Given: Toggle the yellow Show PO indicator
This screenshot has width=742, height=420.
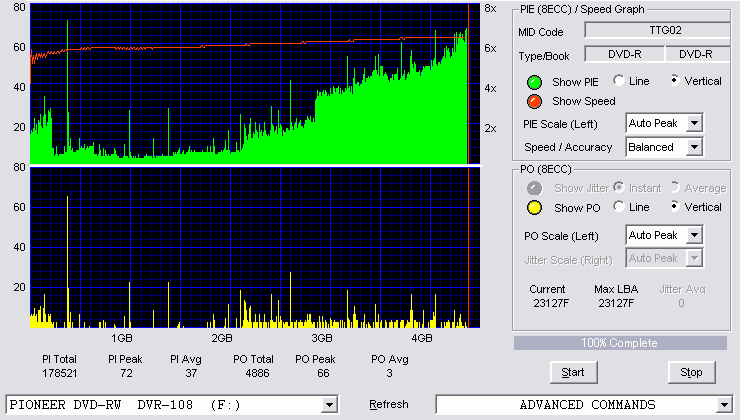Looking at the screenshot, I should click(534, 208).
